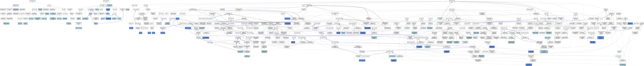644x66 pixels.
Task: Select the 'vascular endothelial growth factor binding' node
Action: pos(37,18)
